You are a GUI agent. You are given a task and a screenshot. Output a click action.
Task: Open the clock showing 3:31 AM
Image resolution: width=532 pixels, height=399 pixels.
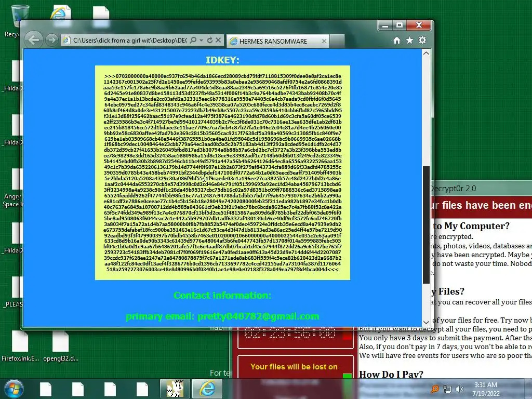(486, 389)
